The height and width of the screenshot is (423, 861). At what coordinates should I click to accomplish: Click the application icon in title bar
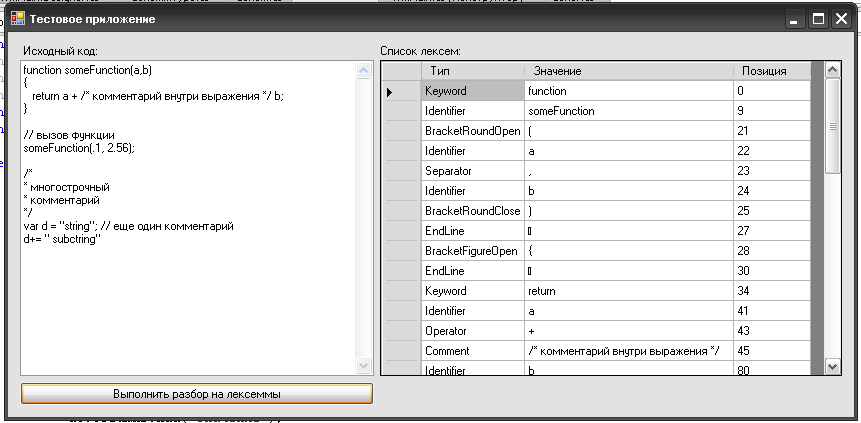(x=17, y=19)
